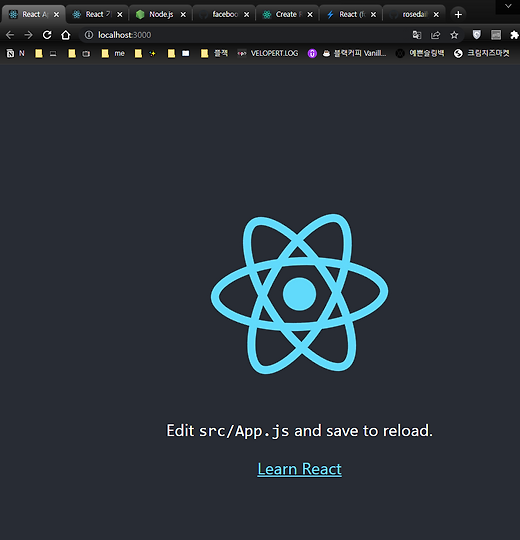Bookmark this page with the star icon
Screen dimensions: 520x540
click(x=454, y=35)
